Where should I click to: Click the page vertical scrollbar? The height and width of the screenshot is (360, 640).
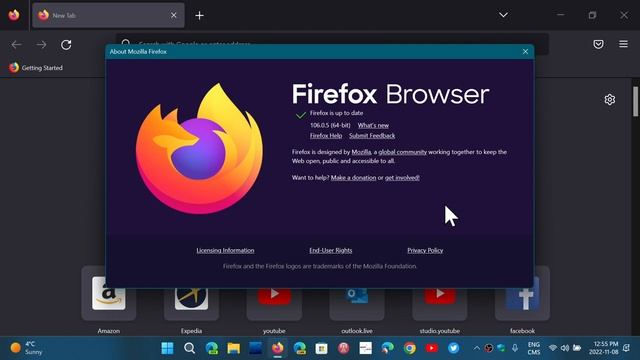[x=635, y=101]
